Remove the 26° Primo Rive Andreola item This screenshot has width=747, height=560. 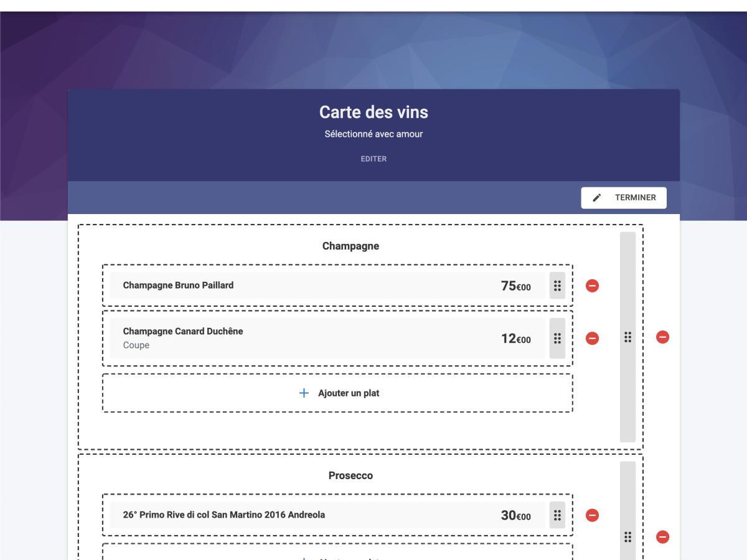(x=592, y=515)
